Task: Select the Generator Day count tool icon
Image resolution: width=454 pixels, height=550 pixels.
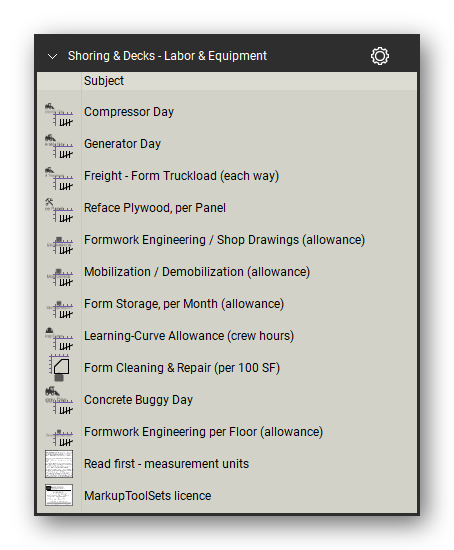Action: pyautogui.click(x=59, y=146)
